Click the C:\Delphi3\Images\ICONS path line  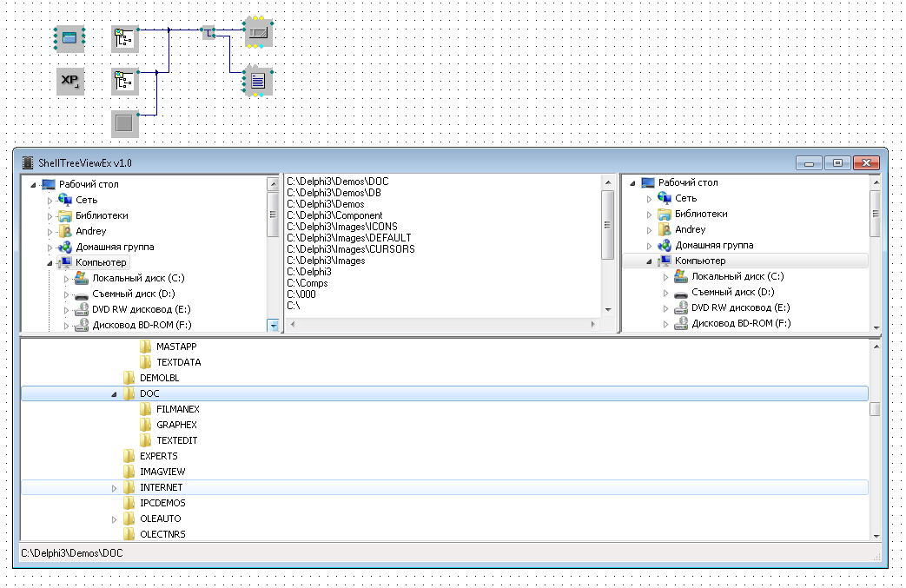(341, 227)
